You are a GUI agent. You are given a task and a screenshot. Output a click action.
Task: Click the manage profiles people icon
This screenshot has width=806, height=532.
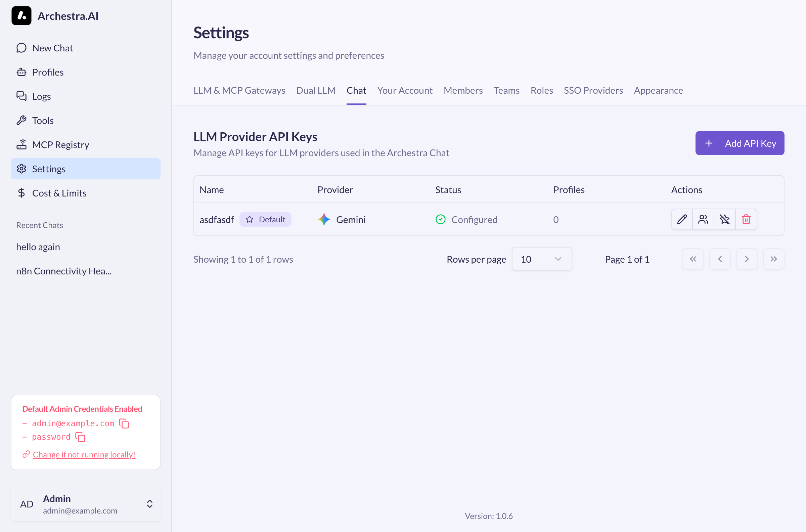click(703, 220)
